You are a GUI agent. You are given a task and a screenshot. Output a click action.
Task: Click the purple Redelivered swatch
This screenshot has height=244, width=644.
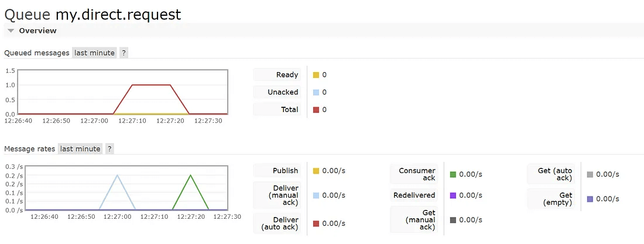pos(453,195)
